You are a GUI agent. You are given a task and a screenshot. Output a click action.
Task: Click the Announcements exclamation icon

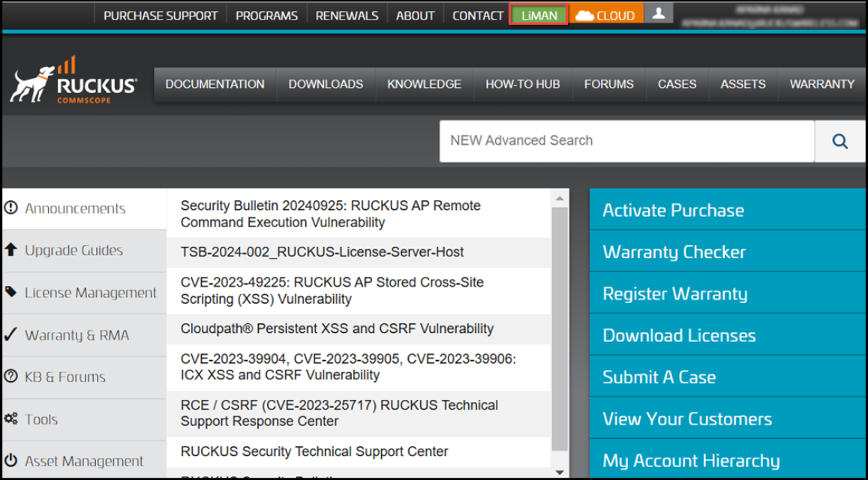click(11, 208)
